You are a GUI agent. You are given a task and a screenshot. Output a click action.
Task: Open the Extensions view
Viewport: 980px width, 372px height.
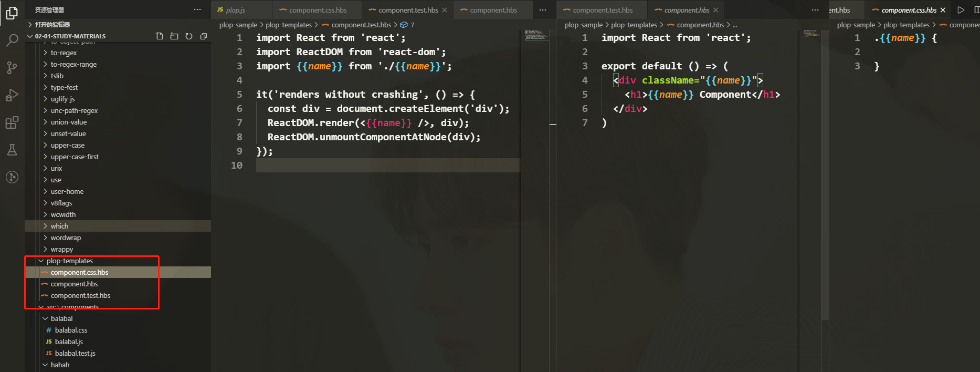[12, 122]
